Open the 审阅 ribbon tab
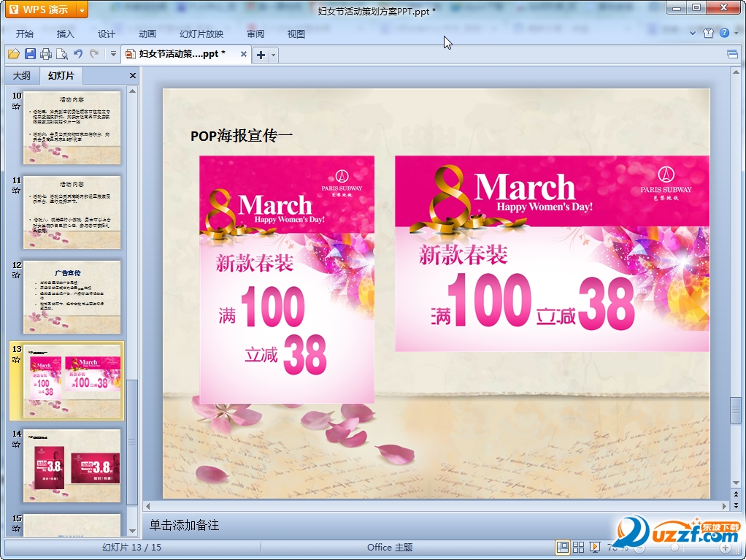 pos(255,34)
